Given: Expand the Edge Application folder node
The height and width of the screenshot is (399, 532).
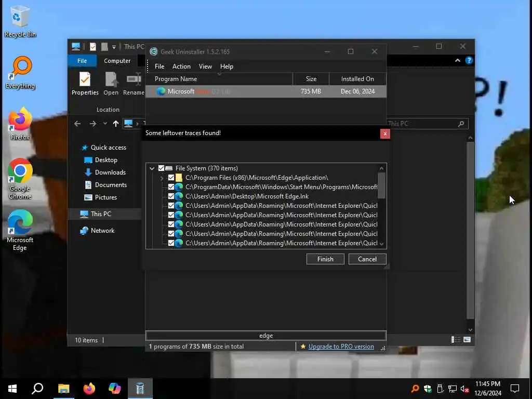Looking at the screenshot, I should point(162,178).
